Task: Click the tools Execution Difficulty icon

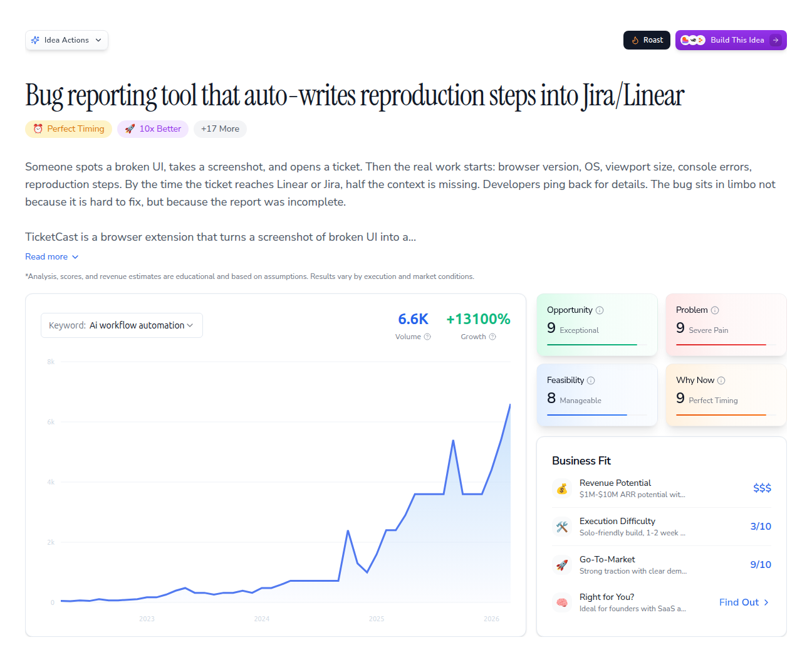Action: point(562,527)
